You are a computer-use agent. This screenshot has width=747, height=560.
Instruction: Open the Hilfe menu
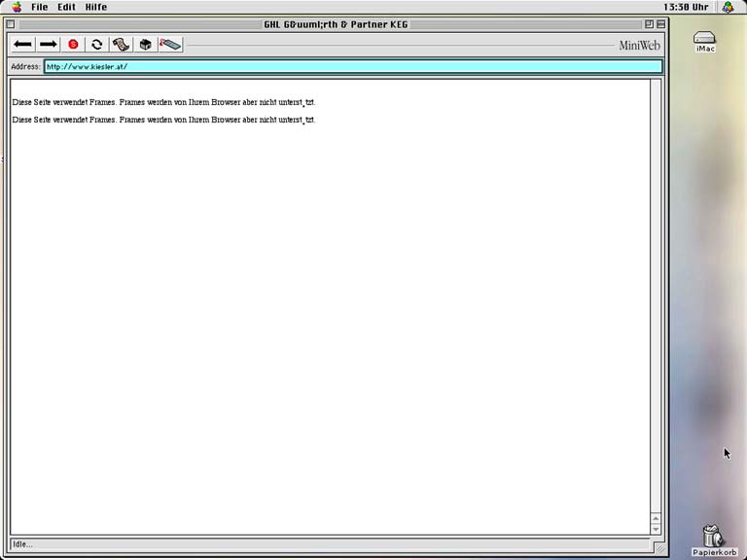click(x=96, y=7)
